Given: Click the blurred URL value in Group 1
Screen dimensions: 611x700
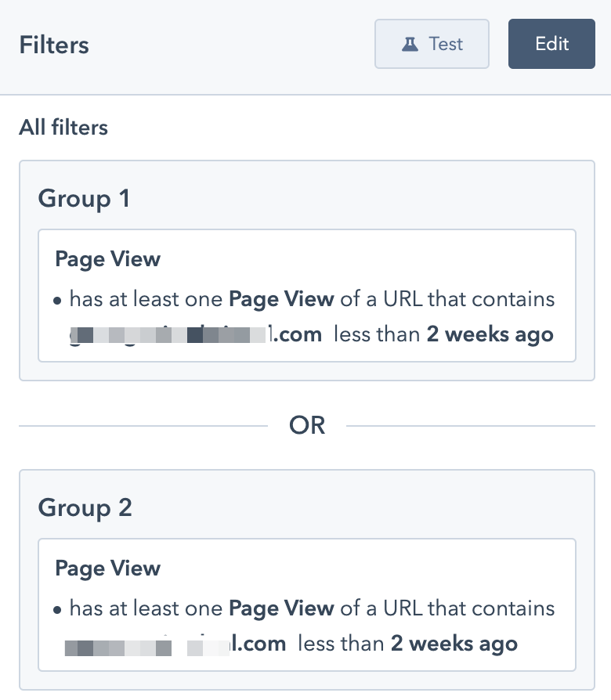Looking at the screenshot, I should 196,334.
